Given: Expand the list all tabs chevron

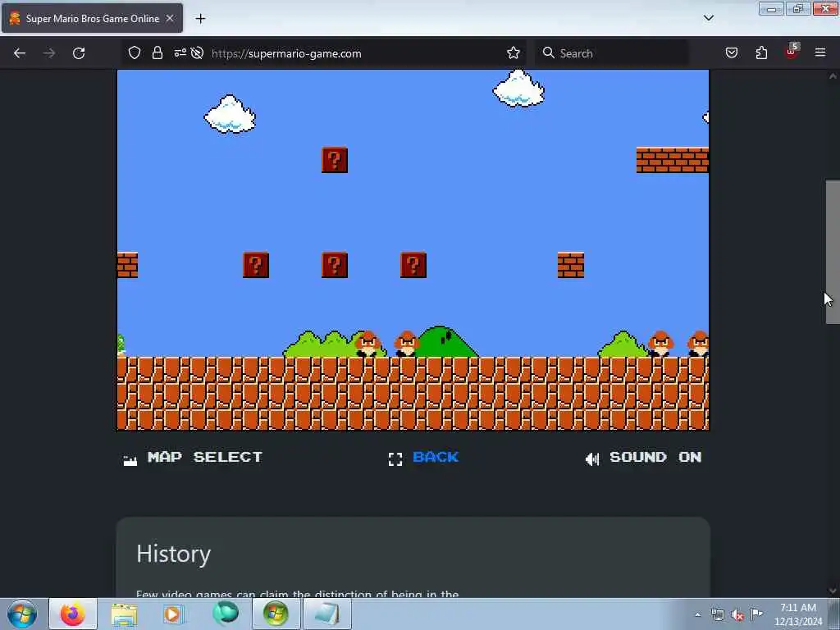Looking at the screenshot, I should tap(709, 18).
